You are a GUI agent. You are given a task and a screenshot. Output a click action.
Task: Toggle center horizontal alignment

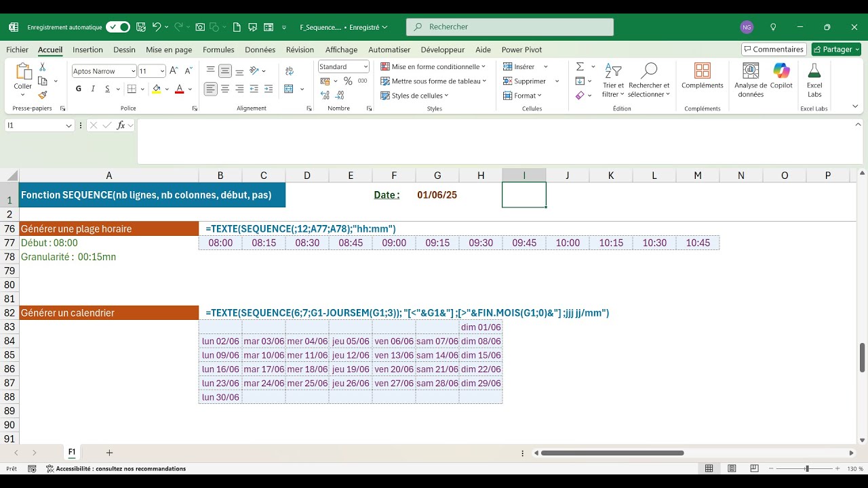pyautogui.click(x=225, y=89)
